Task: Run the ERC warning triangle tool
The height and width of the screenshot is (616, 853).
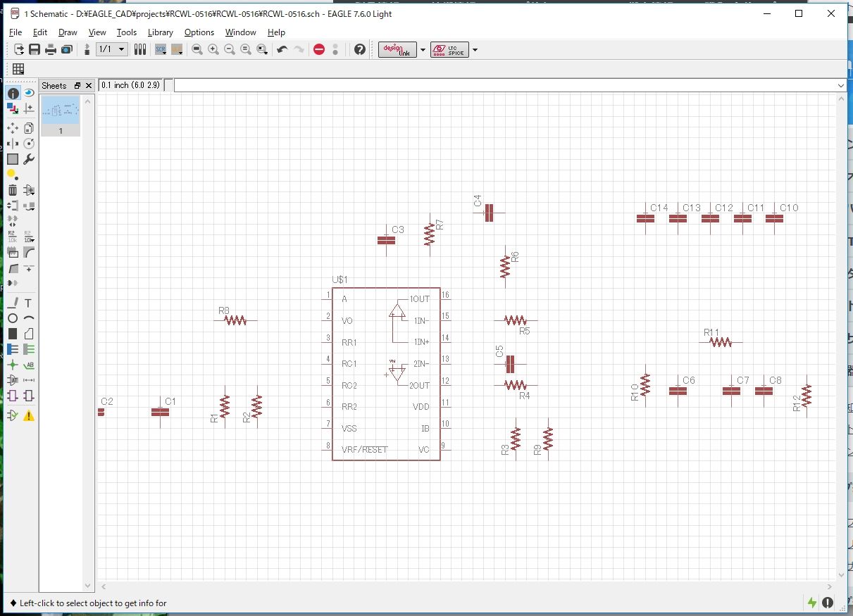Action: (29, 415)
